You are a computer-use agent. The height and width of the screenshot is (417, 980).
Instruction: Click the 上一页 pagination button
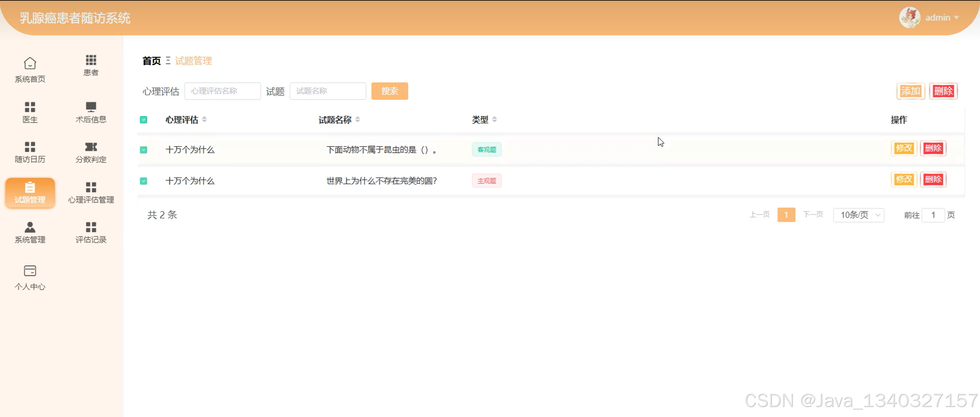(759, 214)
